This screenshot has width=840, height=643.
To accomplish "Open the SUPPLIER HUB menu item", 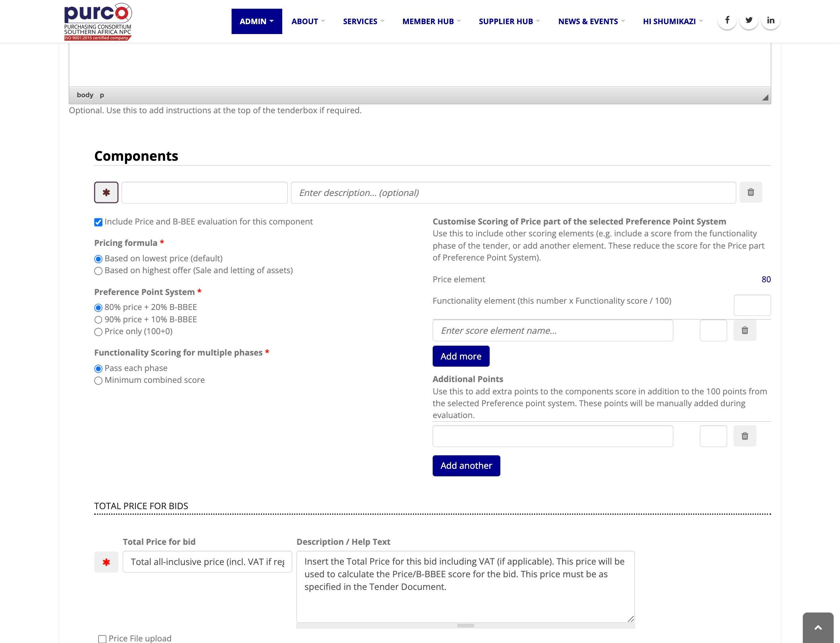I will [x=509, y=21].
